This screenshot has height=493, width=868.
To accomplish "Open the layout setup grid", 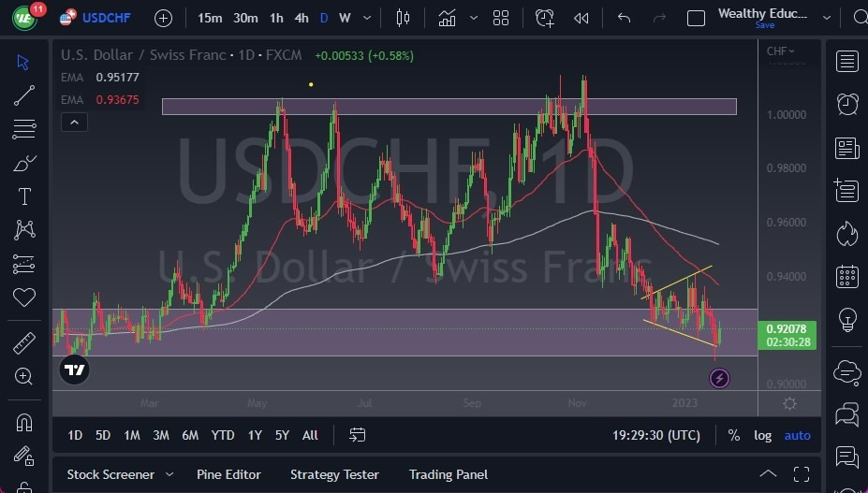I will click(x=500, y=19).
